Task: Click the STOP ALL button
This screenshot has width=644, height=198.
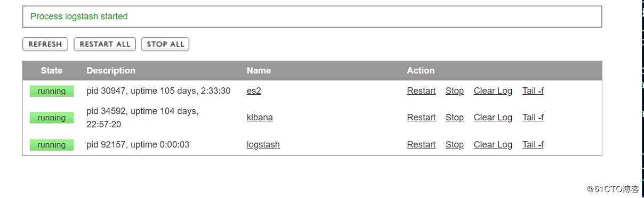Action: [x=165, y=44]
